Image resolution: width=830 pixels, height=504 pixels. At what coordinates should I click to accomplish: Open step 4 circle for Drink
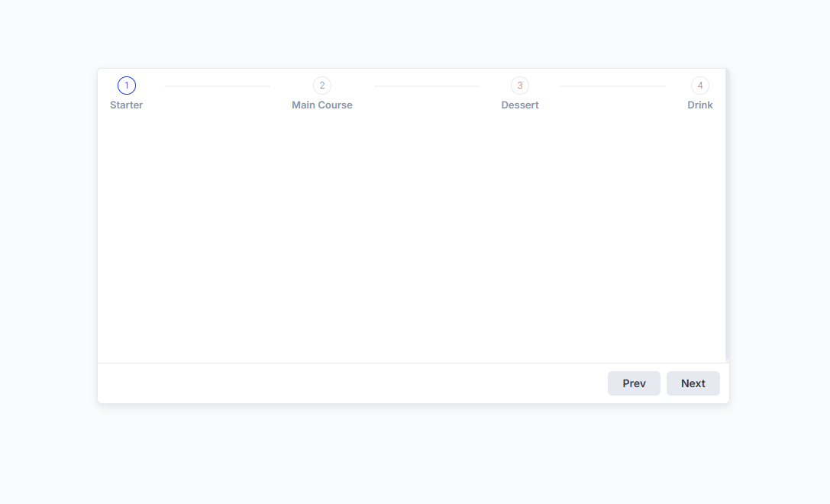pos(699,86)
